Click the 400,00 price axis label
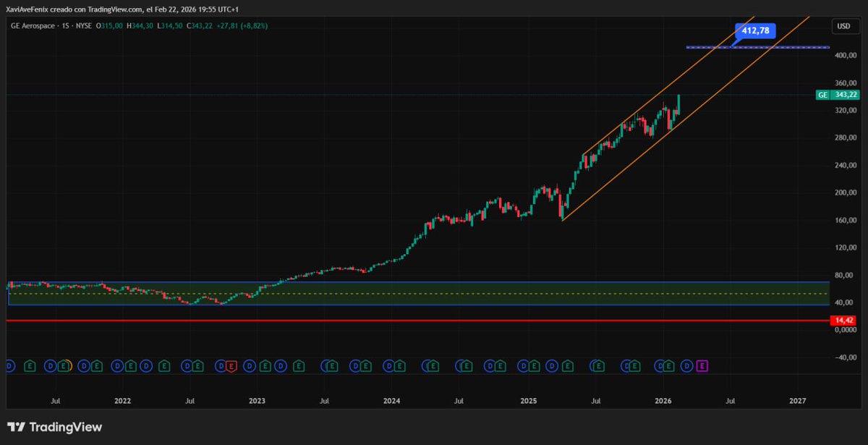Viewport: 868px width, 445px height. (845, 56)
